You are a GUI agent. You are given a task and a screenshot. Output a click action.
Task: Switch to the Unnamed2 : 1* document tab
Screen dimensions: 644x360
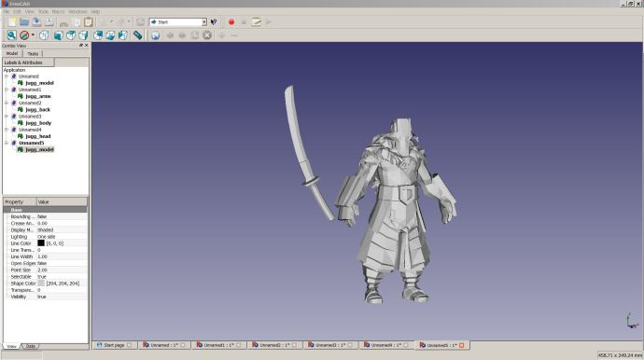pyautogui.click(x=274, y=345)
